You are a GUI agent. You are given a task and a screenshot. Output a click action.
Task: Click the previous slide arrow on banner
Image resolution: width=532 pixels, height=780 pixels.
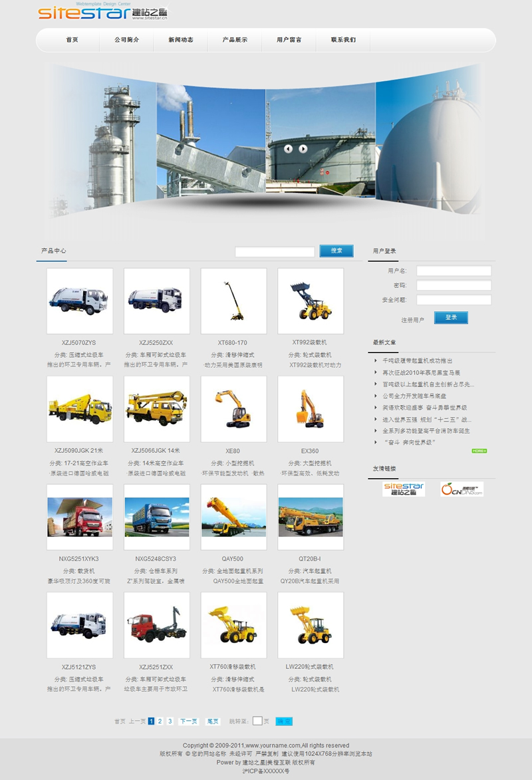click(288, 149)
